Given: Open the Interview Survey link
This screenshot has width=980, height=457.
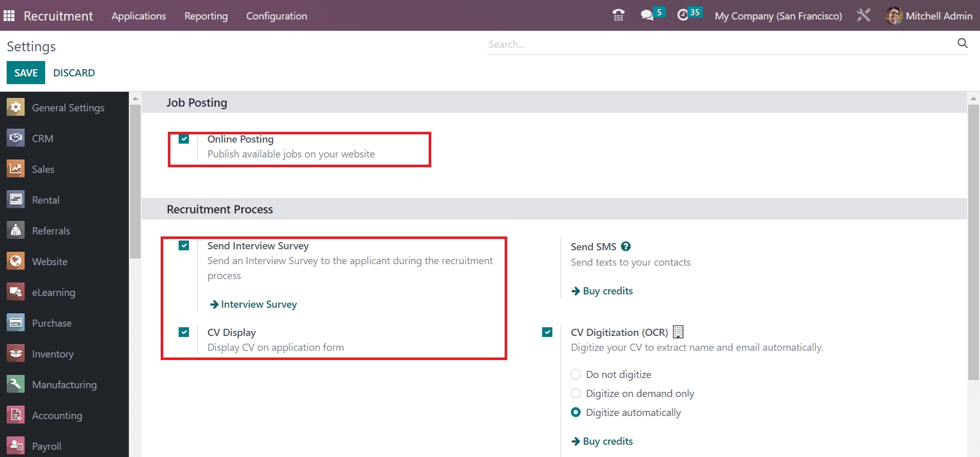Looking at the screenshot, I should click(x=259, y=305).
